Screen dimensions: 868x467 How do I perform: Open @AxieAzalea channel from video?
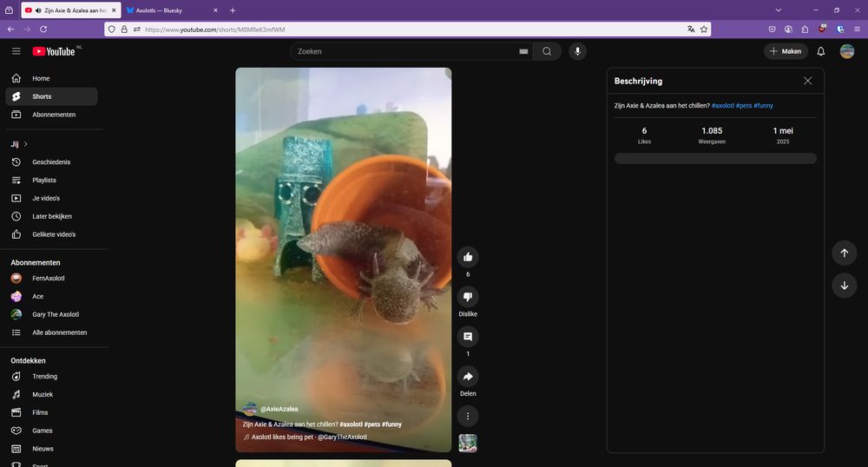[x=279, y=409]
